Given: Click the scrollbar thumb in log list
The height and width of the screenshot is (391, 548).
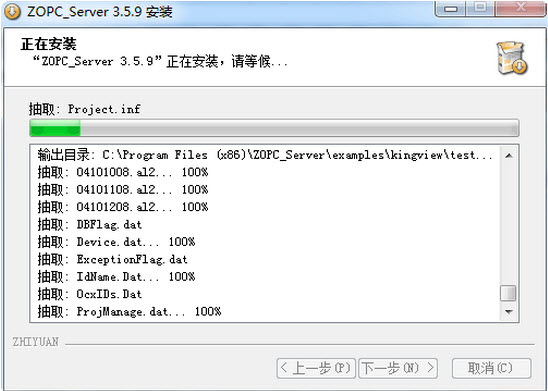Looking at the screenshot, I should pos(508,293).
